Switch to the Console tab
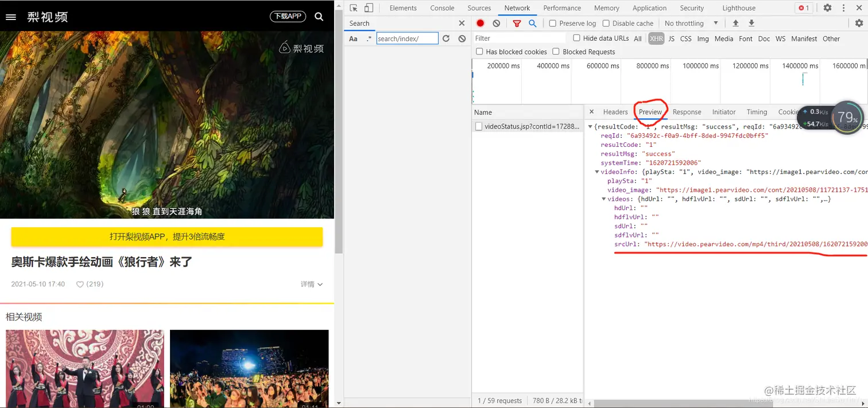This screenshot has height=408, width=868. point(442,8)
